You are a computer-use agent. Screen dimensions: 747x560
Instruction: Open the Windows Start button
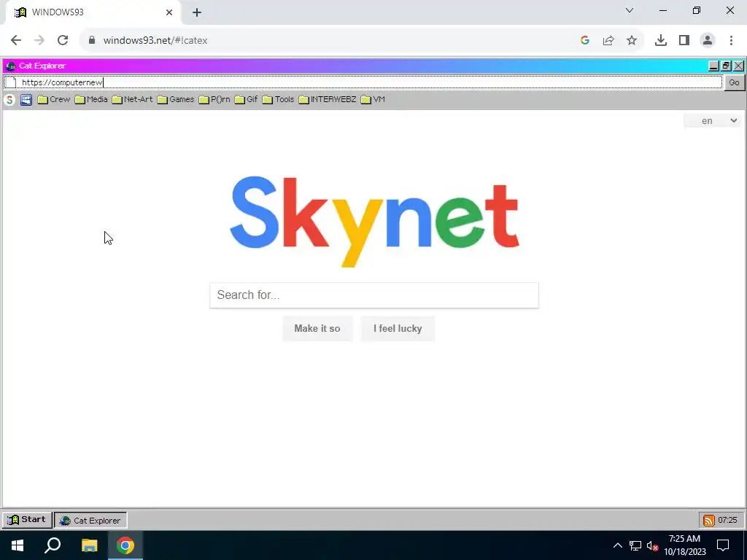[18, 545]
